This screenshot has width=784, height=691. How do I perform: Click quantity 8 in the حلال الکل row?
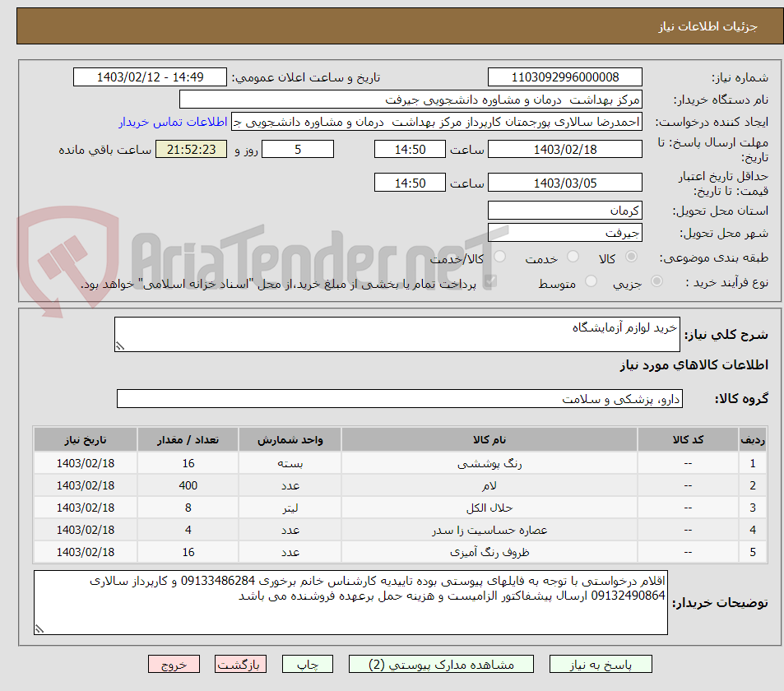click(x=188, y=508)
